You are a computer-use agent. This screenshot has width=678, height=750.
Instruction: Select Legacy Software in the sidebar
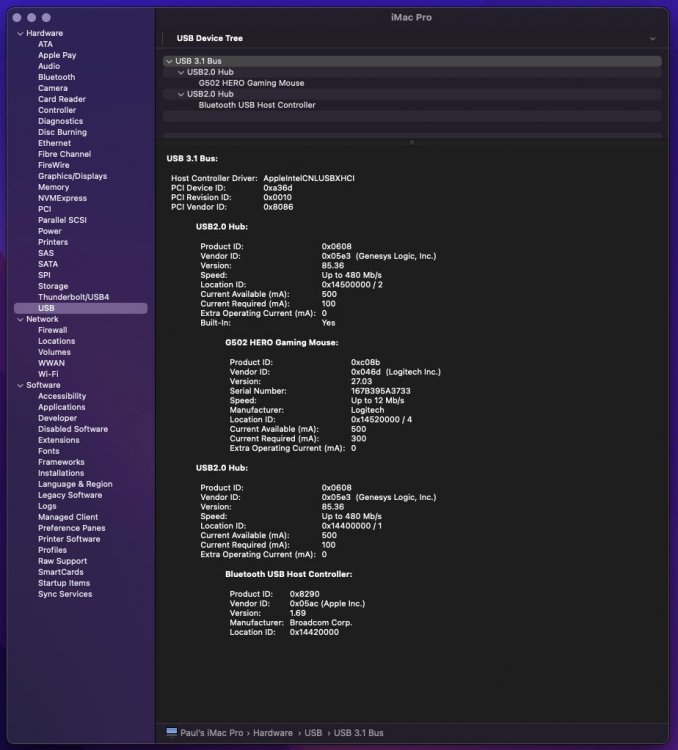coord(70,496)
